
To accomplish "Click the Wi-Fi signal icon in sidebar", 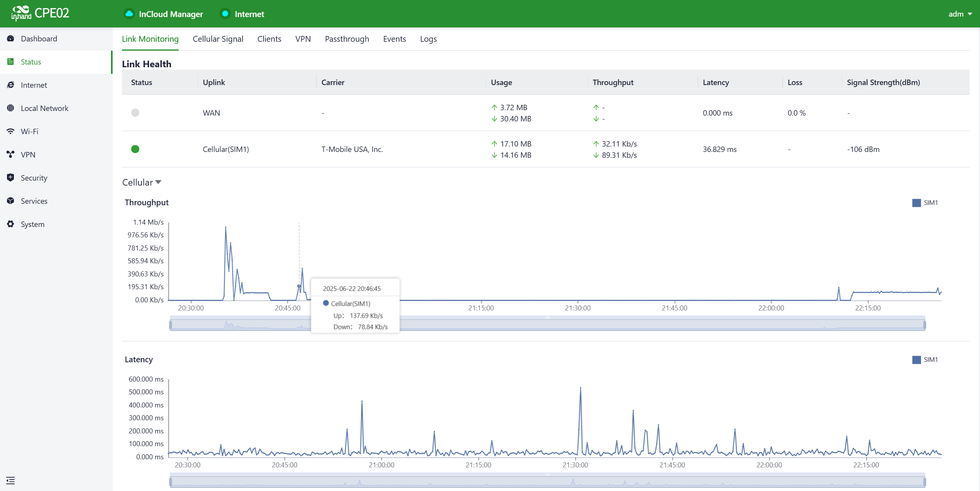I will [10, 131].
